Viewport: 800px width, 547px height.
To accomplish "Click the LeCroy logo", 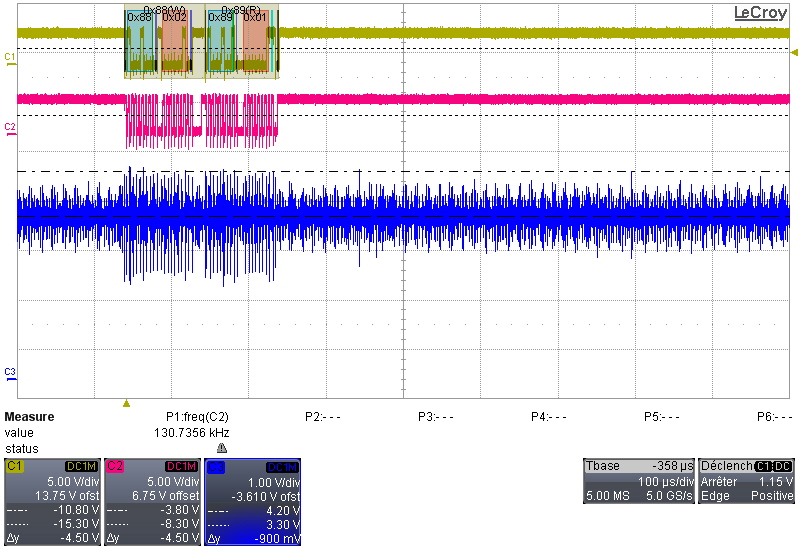I will pyautogui.click(x=760, y=13).
